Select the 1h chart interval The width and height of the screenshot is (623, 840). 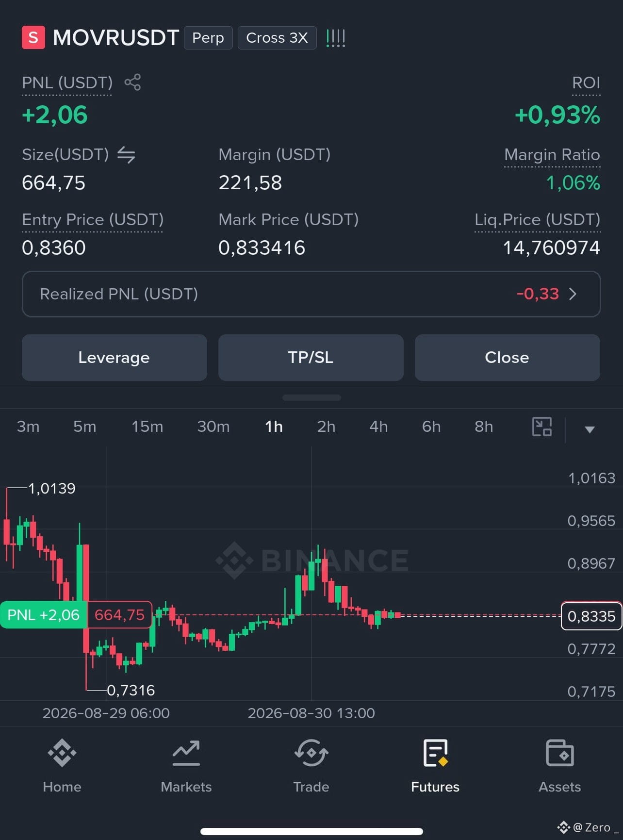click(x=274, y=427)
